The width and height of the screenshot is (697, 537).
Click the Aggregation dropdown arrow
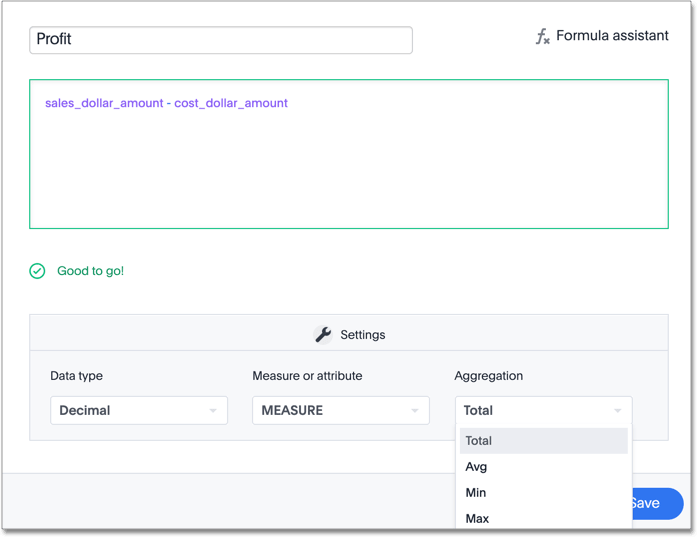617,411
